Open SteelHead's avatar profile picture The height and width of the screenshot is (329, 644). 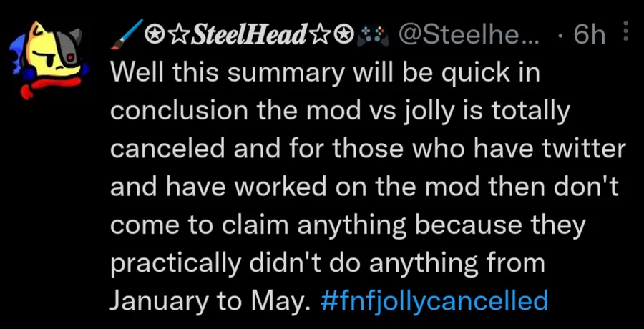pyautogui.click(x=49, y=60)
